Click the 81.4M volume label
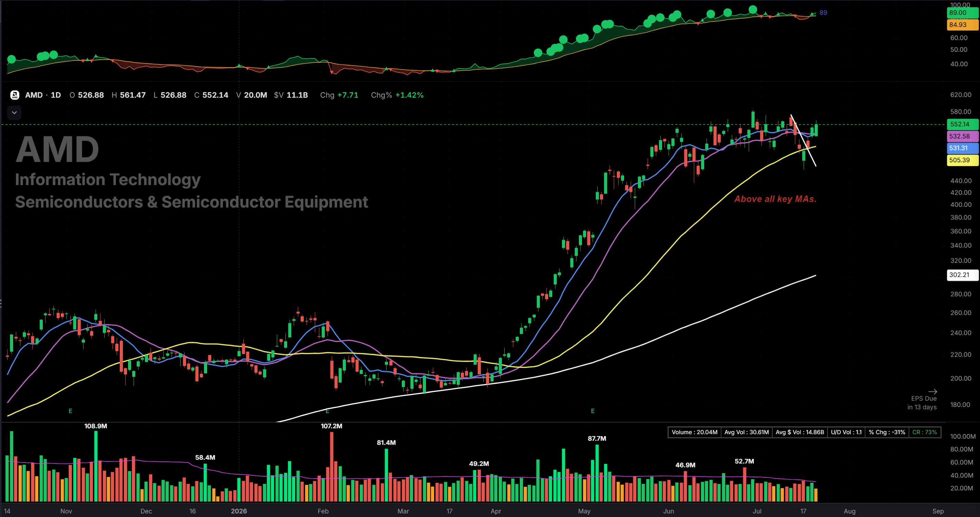 tap(386, 442)
